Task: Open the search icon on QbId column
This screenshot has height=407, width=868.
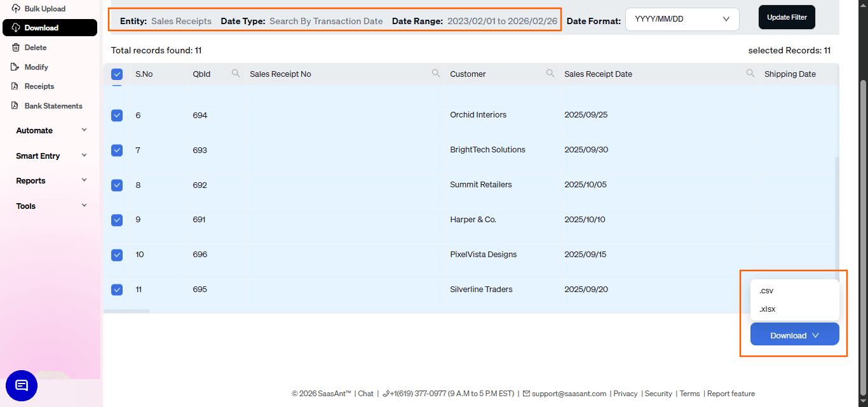Action: [236, 73]
